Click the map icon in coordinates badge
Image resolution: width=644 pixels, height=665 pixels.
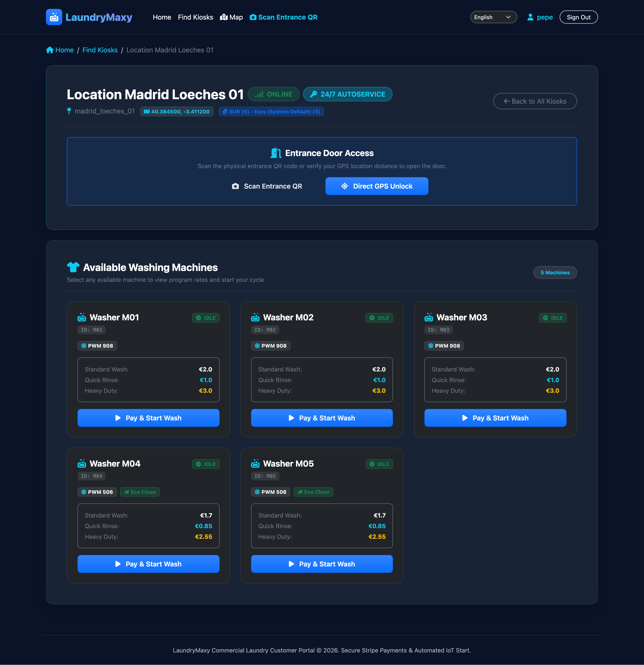pos(147,112)
